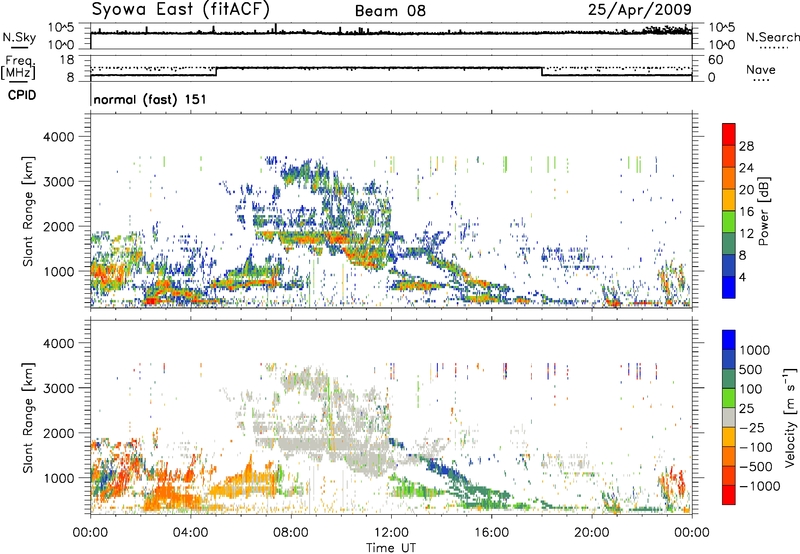Click the 'Time UT' axis title
This screenshot has width=800, height=554.
coord(391,548)
